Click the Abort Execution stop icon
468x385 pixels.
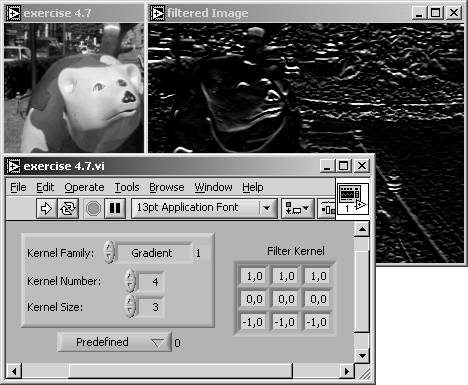click(x=93, y=209)
